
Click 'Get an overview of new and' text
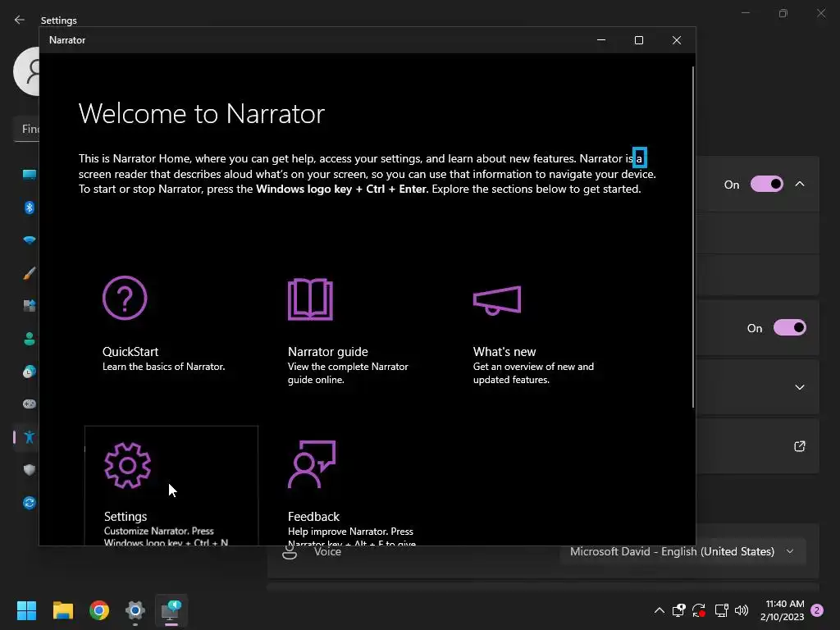pyautogui.click(x=533, y=367)
